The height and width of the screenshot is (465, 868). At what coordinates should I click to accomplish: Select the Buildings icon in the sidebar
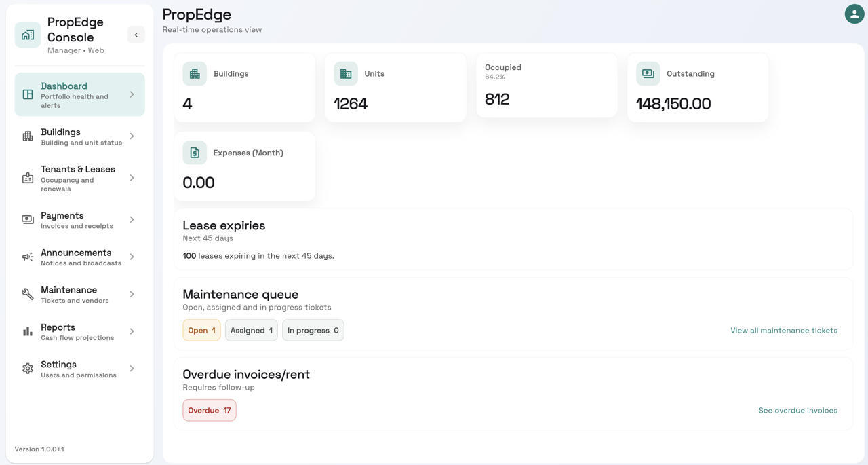point(27,136)
